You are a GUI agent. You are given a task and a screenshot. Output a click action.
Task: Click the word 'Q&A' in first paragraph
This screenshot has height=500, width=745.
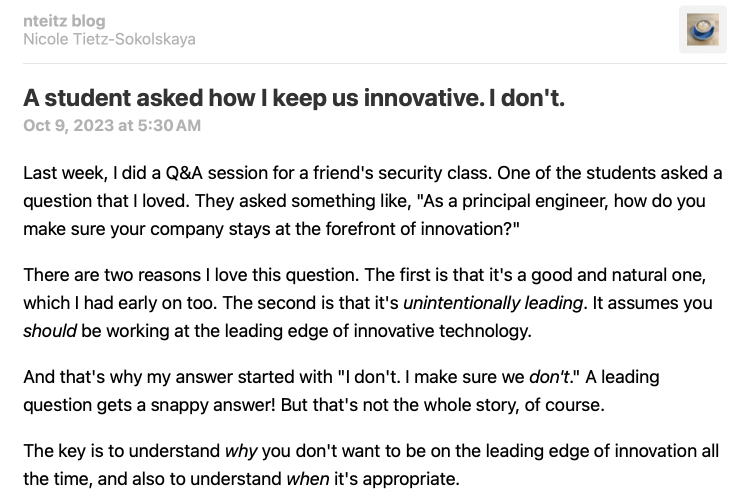coord(184,173)
